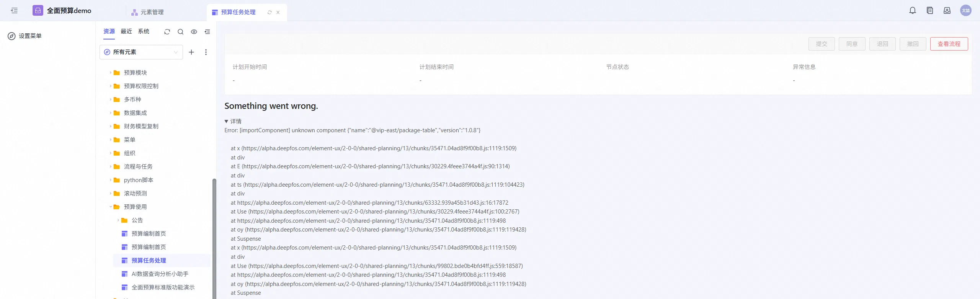Add a new element with plus icon
Viewport: 980px width, 299px height.
[191, 52]
